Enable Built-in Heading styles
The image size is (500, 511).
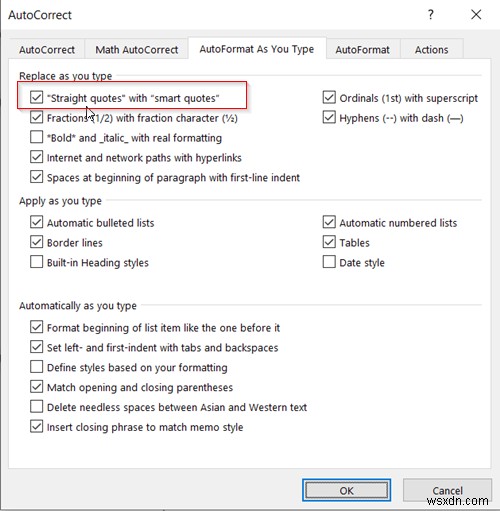click(36, 262)
